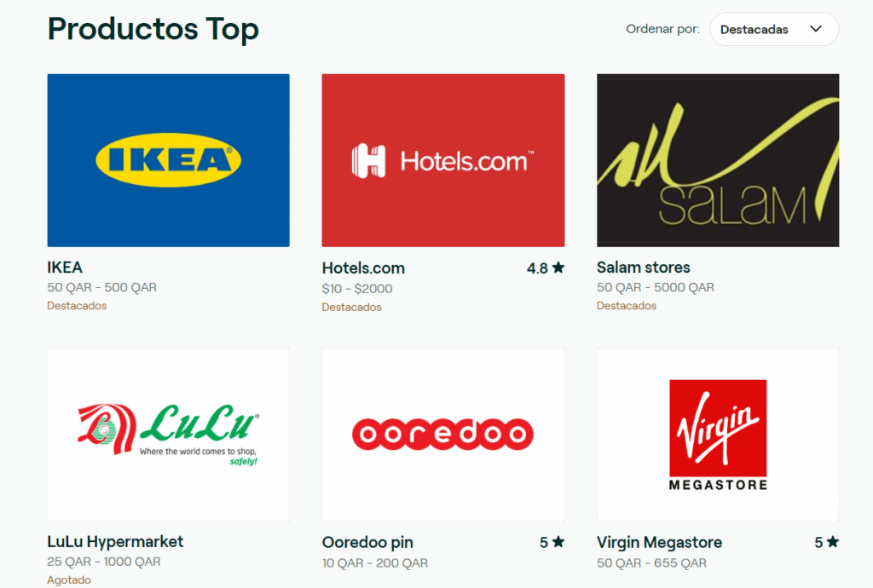The height and width of the screenshot is (588, 873).
Task: Click the star icon next to Virgin Megastore
Action: 833,542
